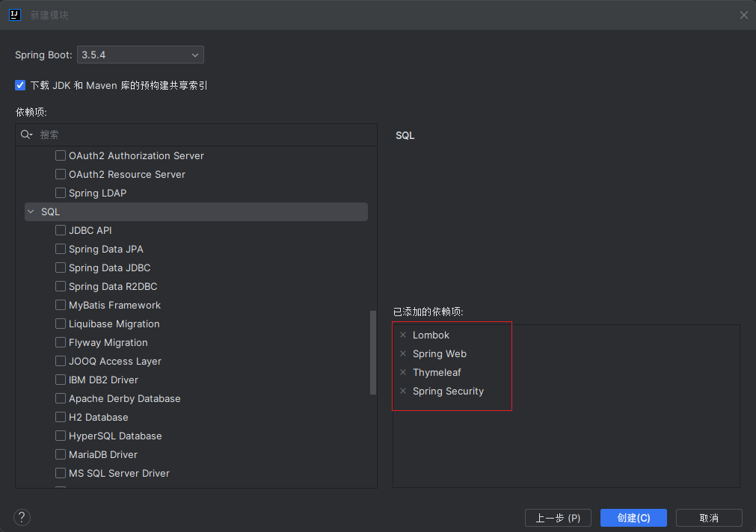This screenshot has height=532, width=756.
Task: Check OAuth2 Authorization Server
Action: pos(61,155)
